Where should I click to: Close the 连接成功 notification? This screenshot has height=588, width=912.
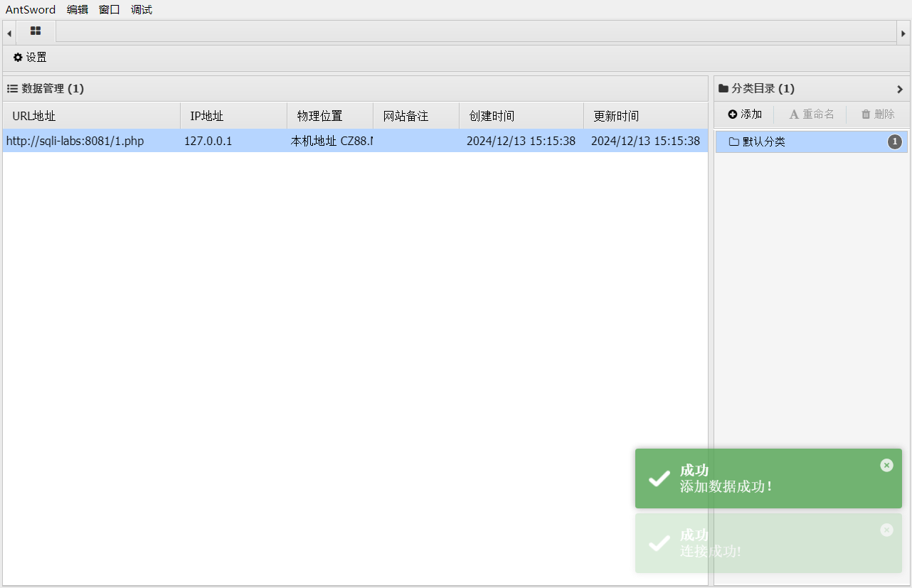click(886, 530)
